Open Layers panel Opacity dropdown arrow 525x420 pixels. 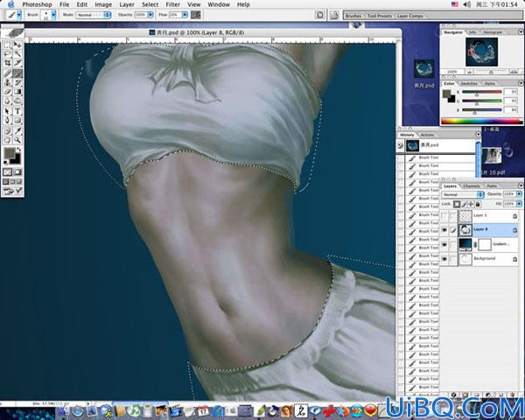[519, 194]
